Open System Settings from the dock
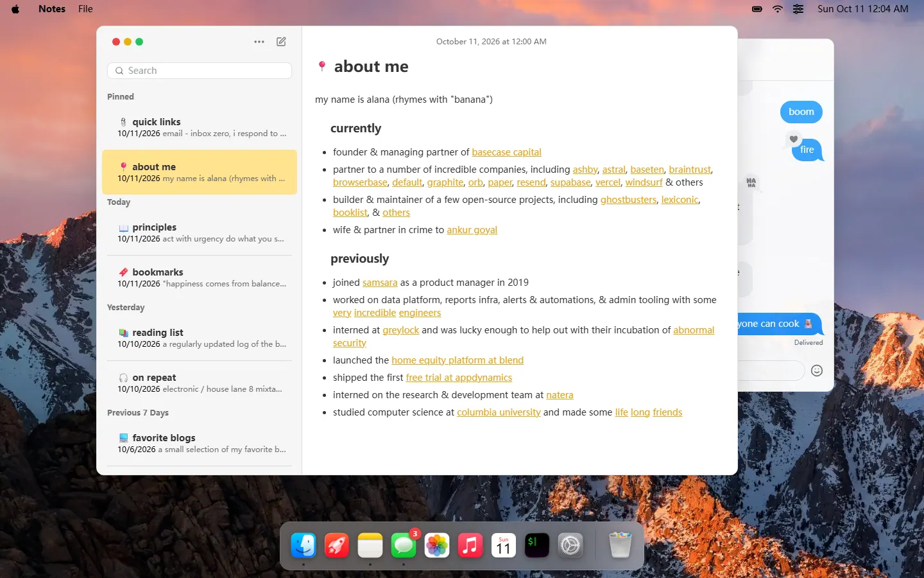Viewport: 924px width, 578px height. pyautogui.click(x=570, y=546)
